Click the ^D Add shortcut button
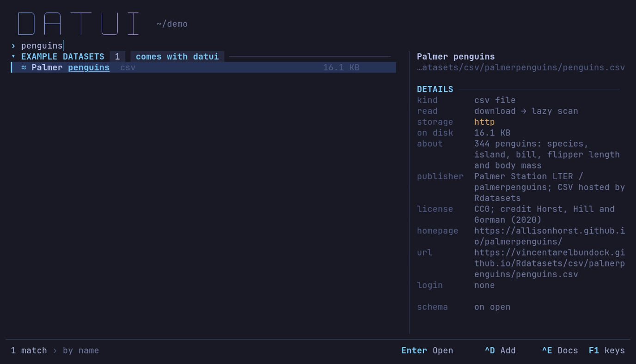Screen dimensions: 636x364 click(500, 351)
